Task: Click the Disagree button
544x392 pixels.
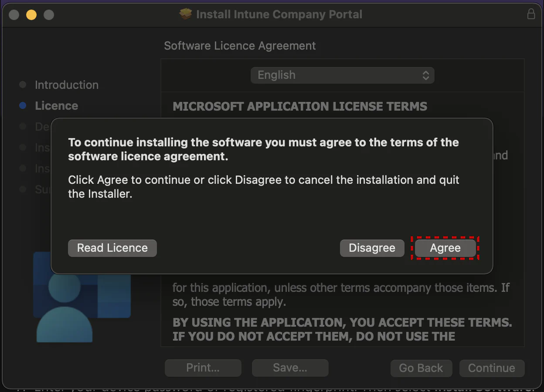Action: click(x=372, y=248)
